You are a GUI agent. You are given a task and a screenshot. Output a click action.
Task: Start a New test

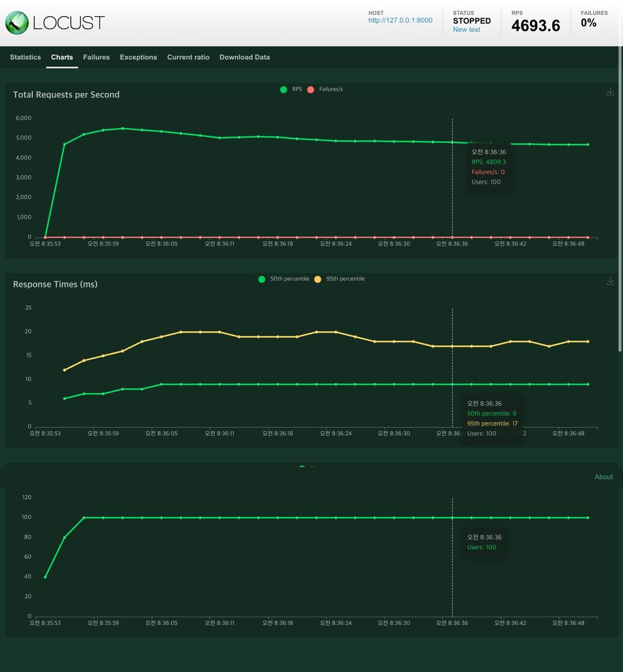tap(466, 29)
